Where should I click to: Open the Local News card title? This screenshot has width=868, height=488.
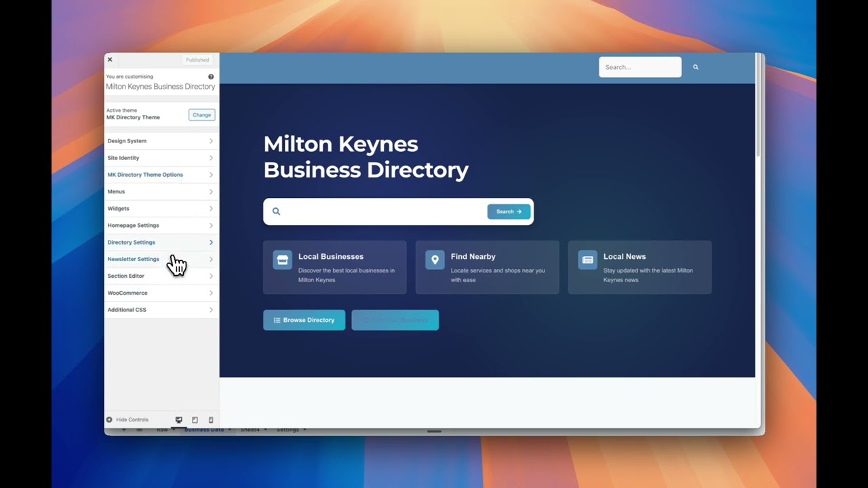click(625, 256)
